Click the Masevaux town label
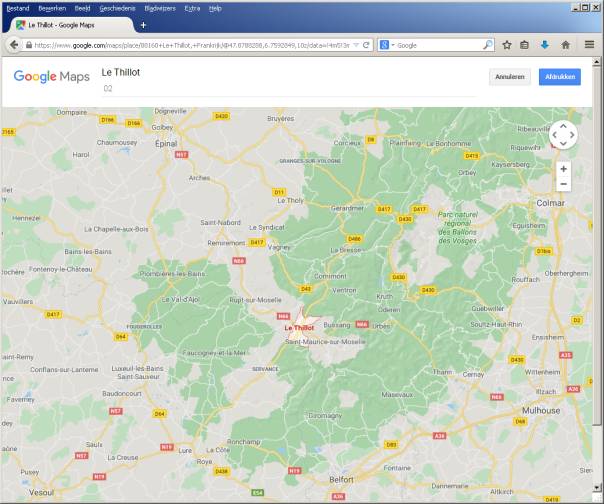 pyautogui.click(x=397, y=395)
